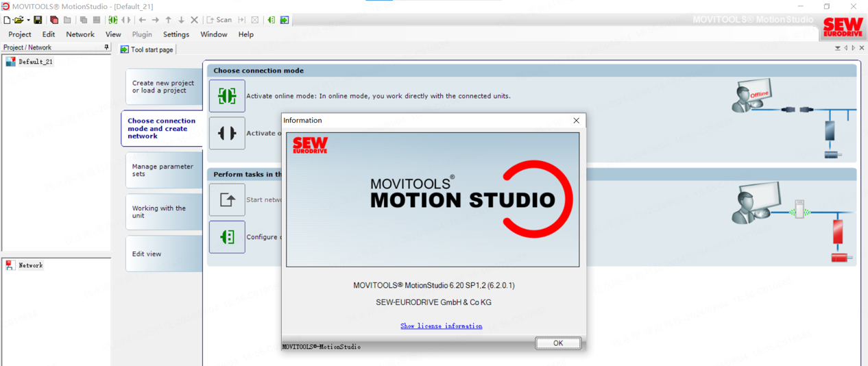Select the Default_21 project tree item
The height and width of the screenshot is (366, 868).
pos(35,62)
